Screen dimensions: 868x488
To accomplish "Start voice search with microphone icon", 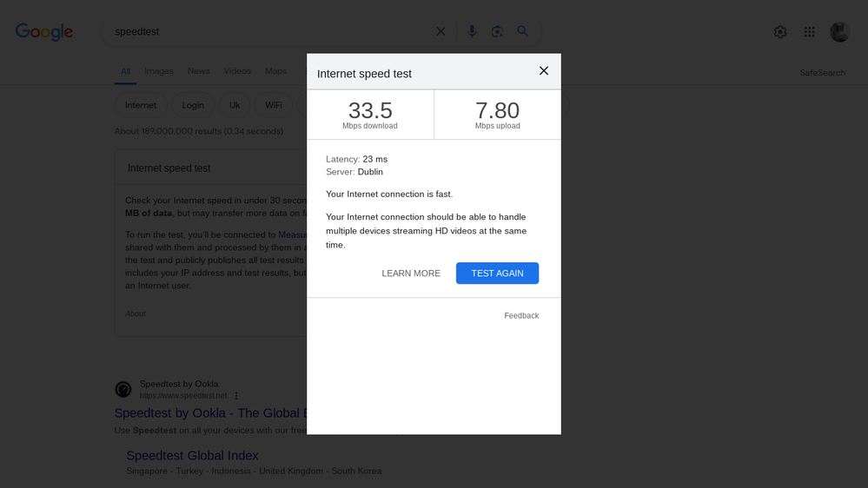I will 472,32.
